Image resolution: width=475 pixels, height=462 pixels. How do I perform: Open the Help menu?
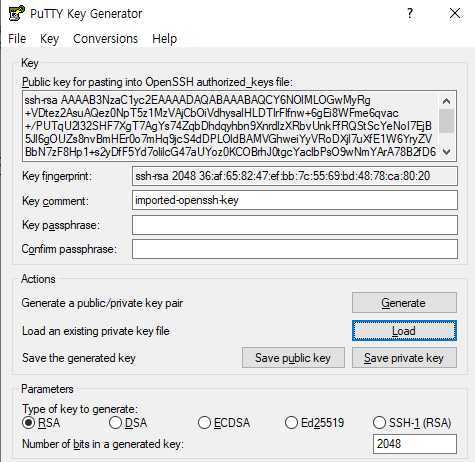[164, 39]
